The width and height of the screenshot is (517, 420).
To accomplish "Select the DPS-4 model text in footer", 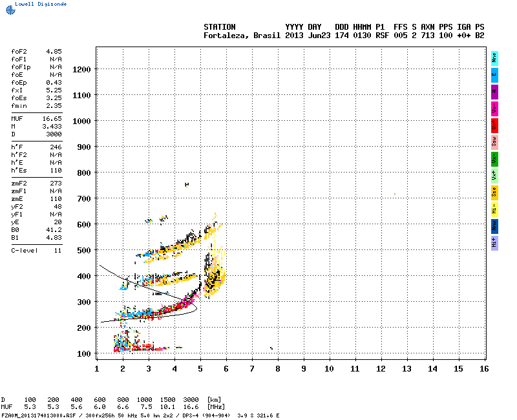I will [x=189, y=415].
